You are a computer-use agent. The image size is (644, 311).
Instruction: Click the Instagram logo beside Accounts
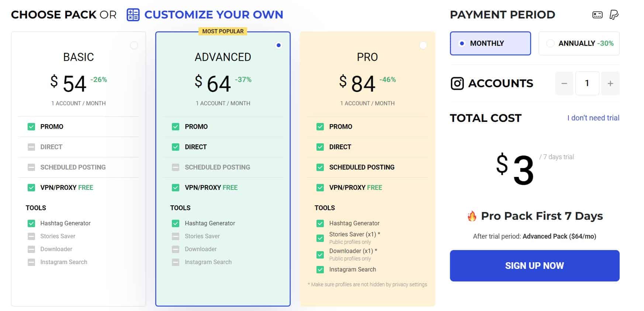point(457,83)
